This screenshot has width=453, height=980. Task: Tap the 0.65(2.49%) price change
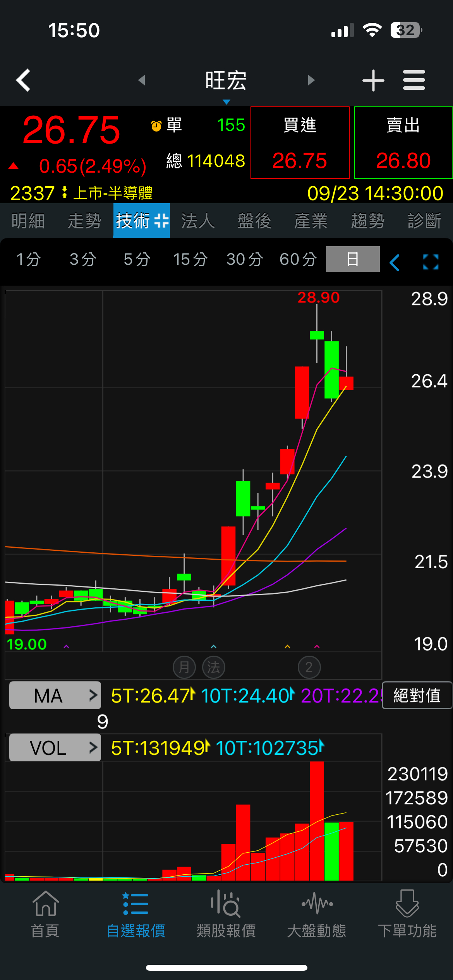(93, 166)
